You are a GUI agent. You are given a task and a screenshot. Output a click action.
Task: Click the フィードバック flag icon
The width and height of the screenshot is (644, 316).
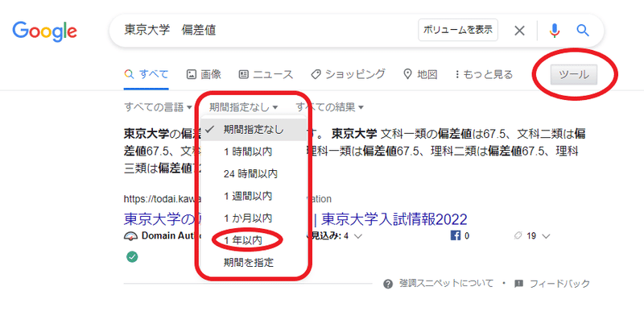click(518, 284)
